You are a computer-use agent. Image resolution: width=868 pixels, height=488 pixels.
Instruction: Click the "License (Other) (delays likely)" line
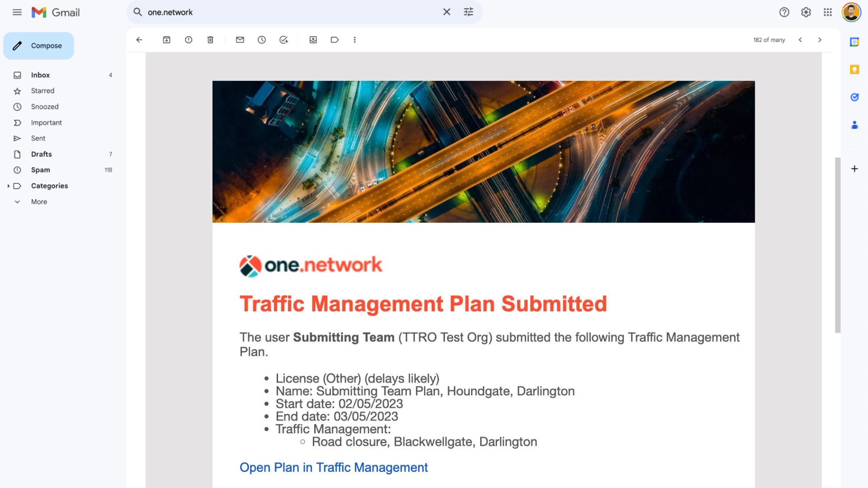tap(357, 379)
